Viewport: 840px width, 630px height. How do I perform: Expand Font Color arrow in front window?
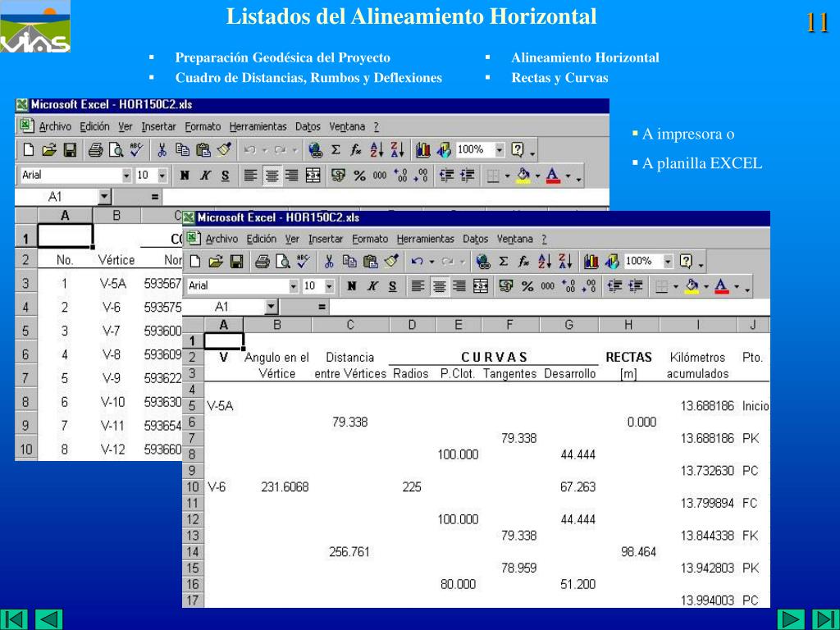[737, 286]
